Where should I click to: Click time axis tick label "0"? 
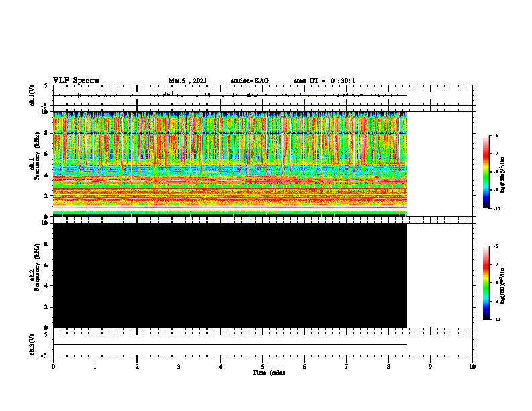point(53,367)
